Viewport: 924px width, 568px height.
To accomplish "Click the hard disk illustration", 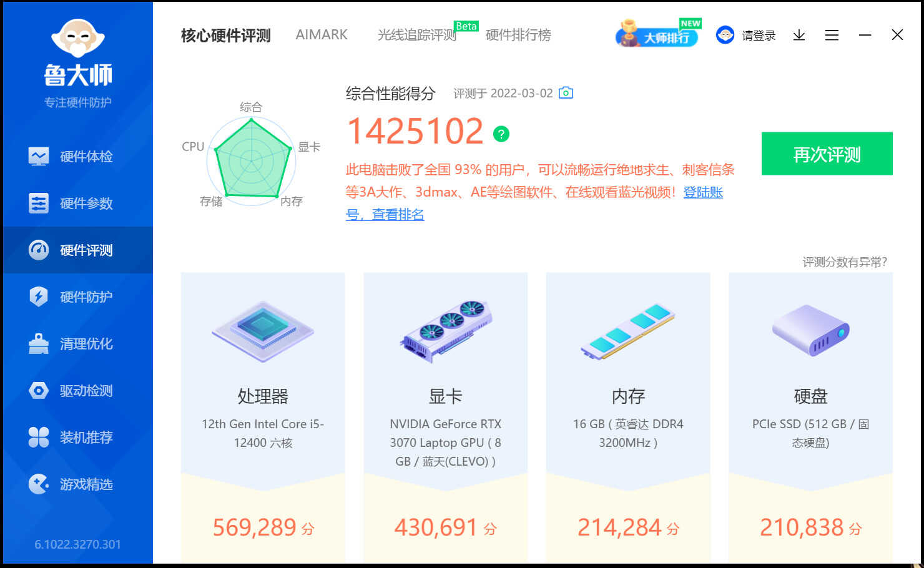I will (x=810, y=330).
